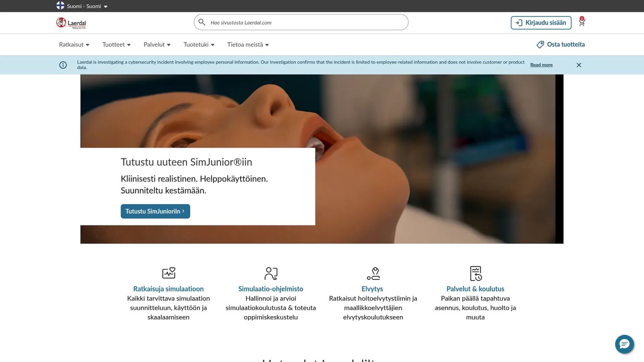Click the description 'Kaikki tarvittava simulaation suunnitteluun'
Viewport: 644px width, 362px height.
point(168,303)
